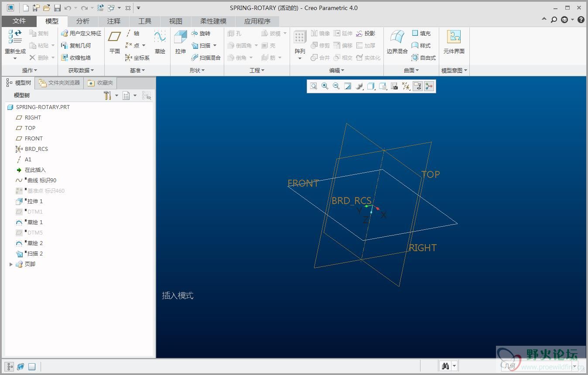Screen dimensions: 588x375
Task: Click 收缩包络 (Shrinkwrap)
Action: pyautogui.click(x=76, y=58)
